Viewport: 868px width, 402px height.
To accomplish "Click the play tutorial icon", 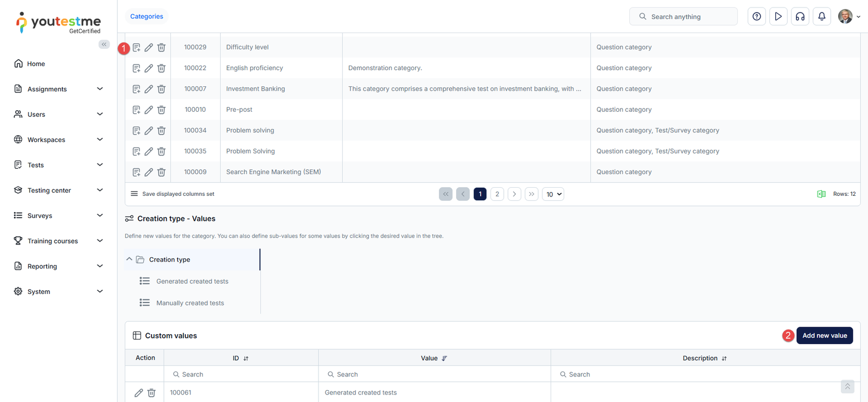I will [778, 17].
